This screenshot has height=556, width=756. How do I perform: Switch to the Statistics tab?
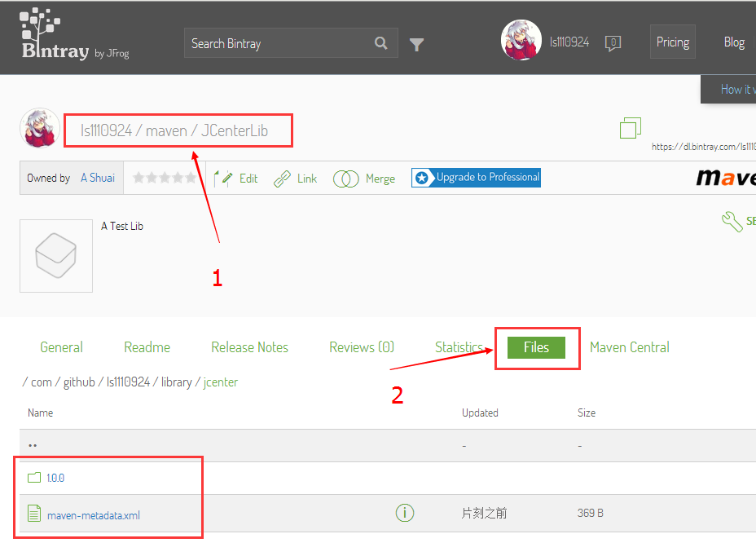click(459, 347)
